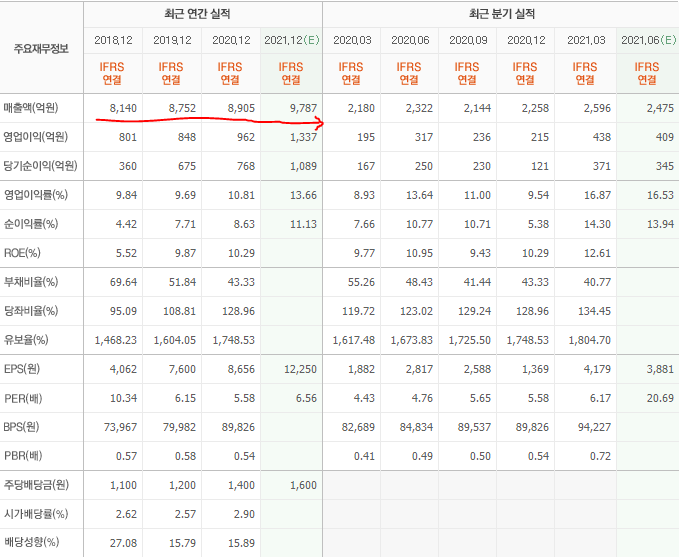683x557 pixels.
Task: Select the 16.87 operating margin value
Action: (598, 195)
